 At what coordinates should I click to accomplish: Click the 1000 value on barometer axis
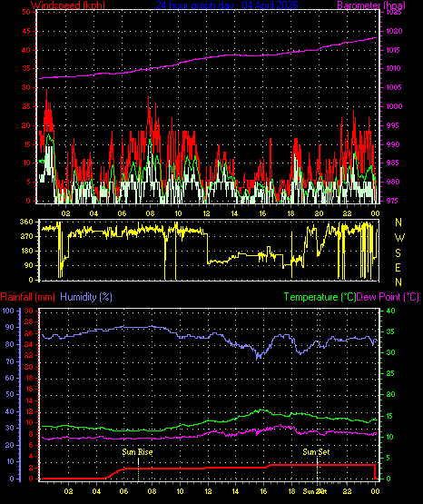[x=394, y=106]
